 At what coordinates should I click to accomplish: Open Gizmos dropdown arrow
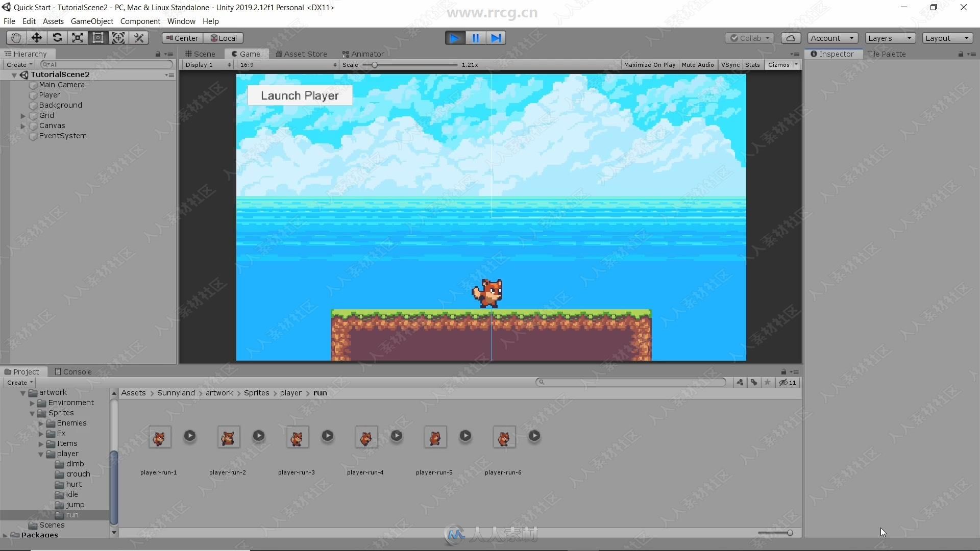coord(796,65)
